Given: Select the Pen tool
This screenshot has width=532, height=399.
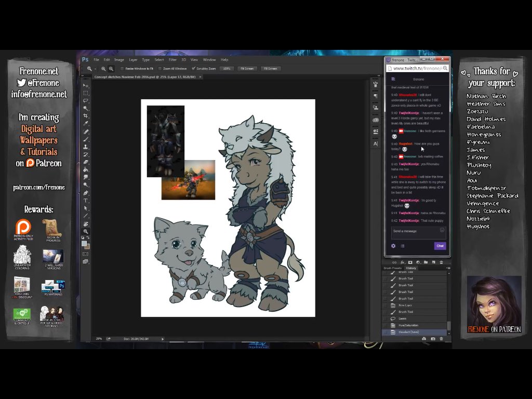Looking at the screenshot, I should [x=86, y=193].
